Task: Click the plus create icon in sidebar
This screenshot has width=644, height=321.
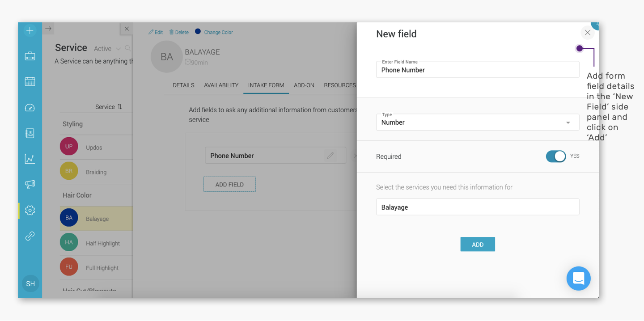Action: [x=30, y=30]
